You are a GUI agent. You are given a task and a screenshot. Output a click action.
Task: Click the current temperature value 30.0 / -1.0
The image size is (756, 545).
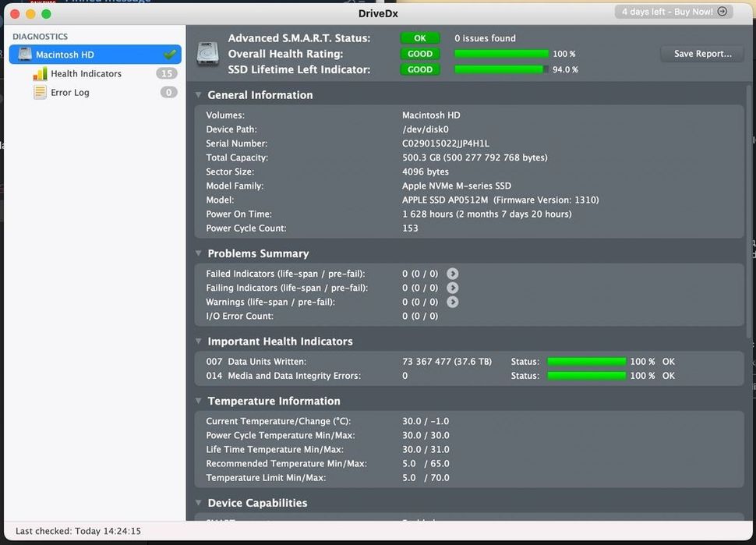[x=426, y=421]
